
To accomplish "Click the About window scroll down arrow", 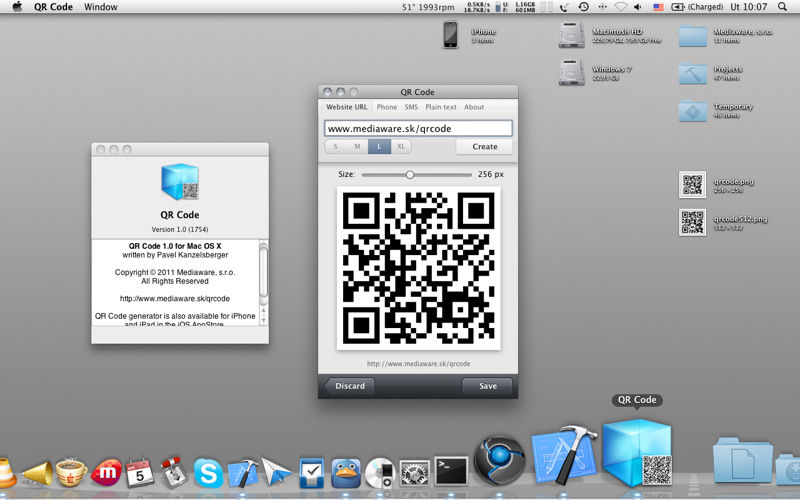I will coord(263,319).
